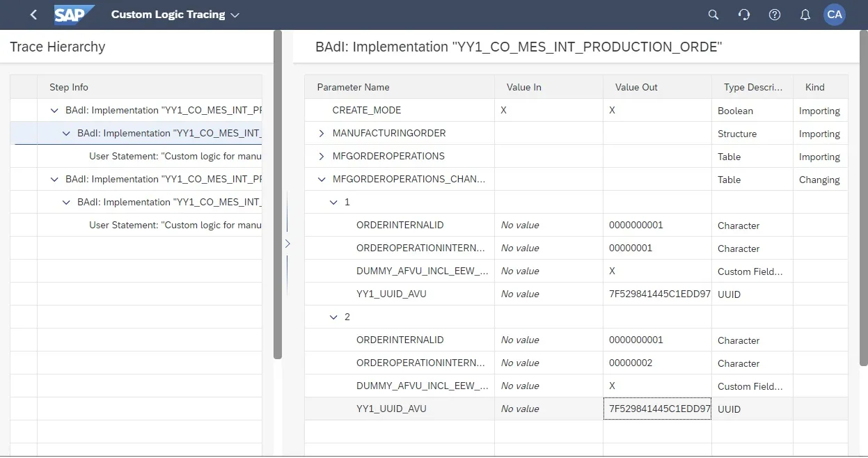The height and width of the screenshot is (458, 868).
Task: Select the first User Statement trace step
Action: tap(175, 157)
